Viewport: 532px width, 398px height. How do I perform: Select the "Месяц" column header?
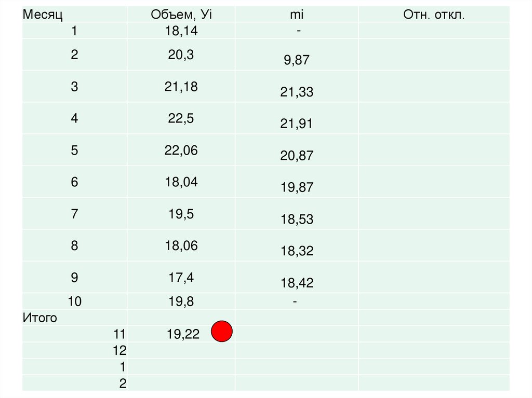click(x=43, y=15)
